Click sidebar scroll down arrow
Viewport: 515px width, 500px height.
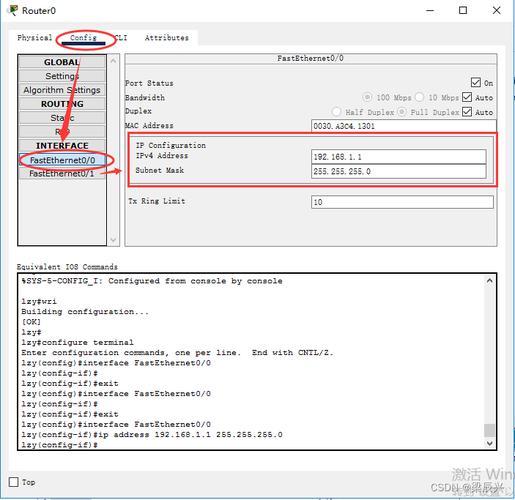pyautogui.click(x=113, y=240)
